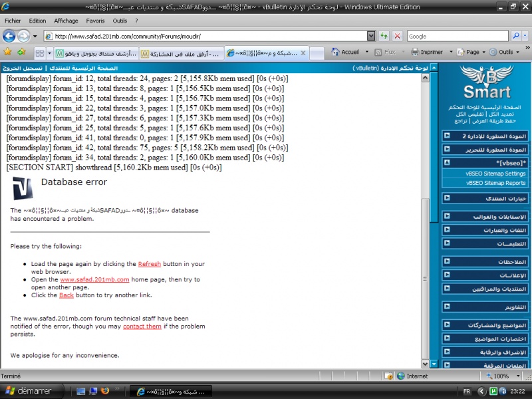
Task: Open the Quick Tabs grid icon
Action: pyautogui.click(x=40, y=52)
